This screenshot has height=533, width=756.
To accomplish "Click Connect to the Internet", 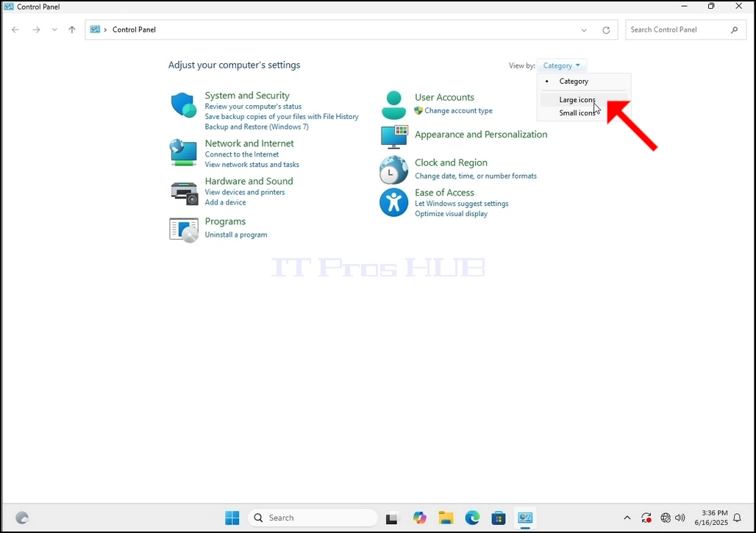I will (x=241, y=154).
